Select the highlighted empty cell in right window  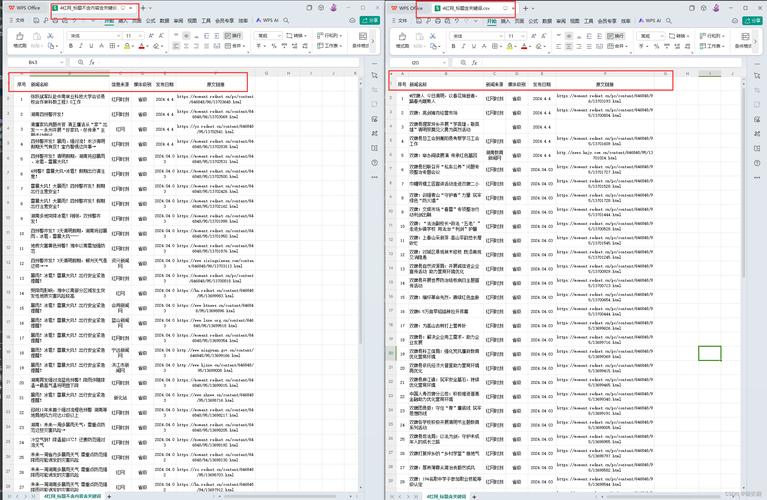(x=709, y=353)
